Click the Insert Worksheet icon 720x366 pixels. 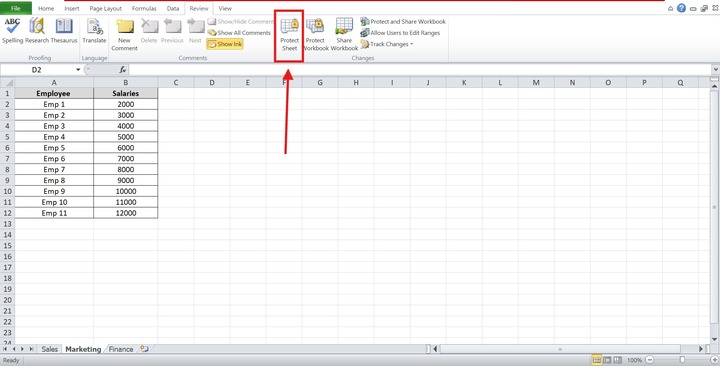click(x=144, y=349)
